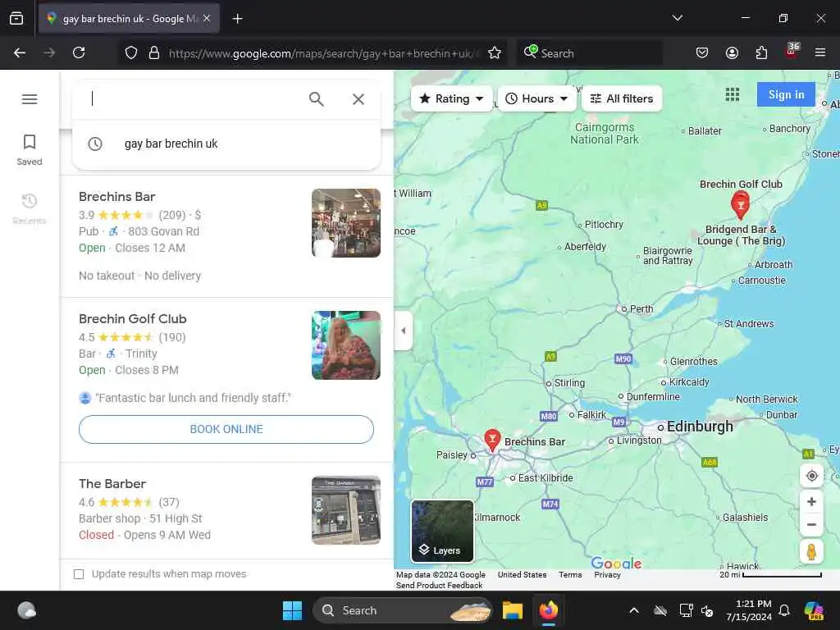Open the Windows Start menu
This screenshot has width=840, height=630.
click(x=293, y=610)
